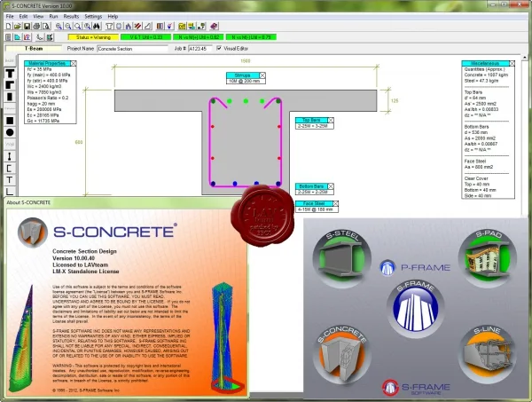Click the Project Name input field
532x402 pixels.
click(x=132, y=49)
